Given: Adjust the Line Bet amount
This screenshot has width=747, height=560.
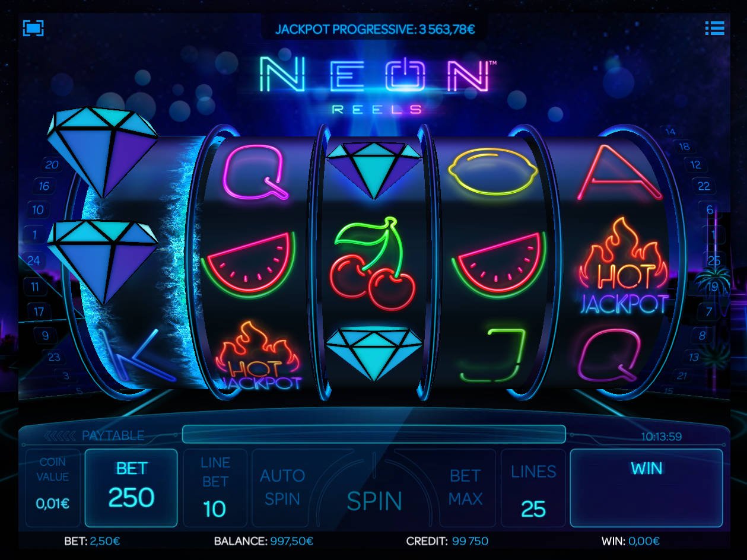Looking at the screenshot, I should (215, 488).
